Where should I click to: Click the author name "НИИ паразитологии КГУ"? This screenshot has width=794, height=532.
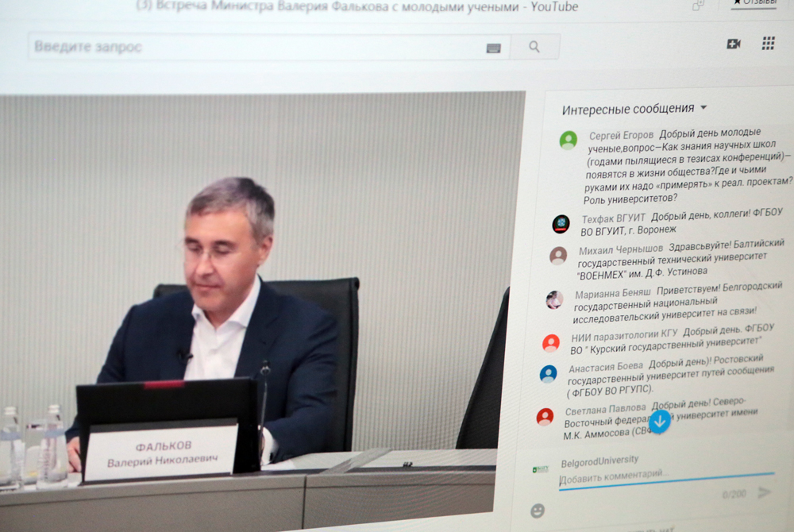point(624,336)
